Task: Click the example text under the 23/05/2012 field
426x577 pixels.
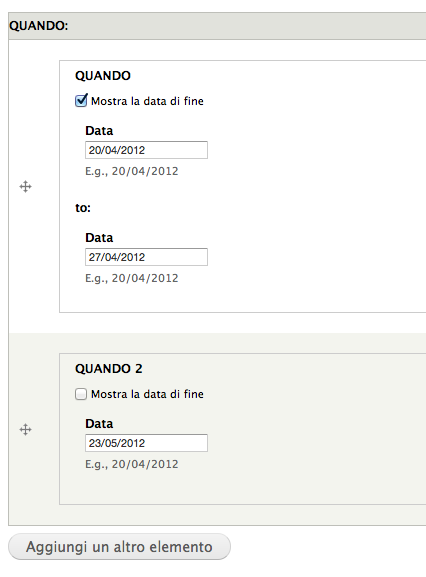Action: (x=132, y=464)
